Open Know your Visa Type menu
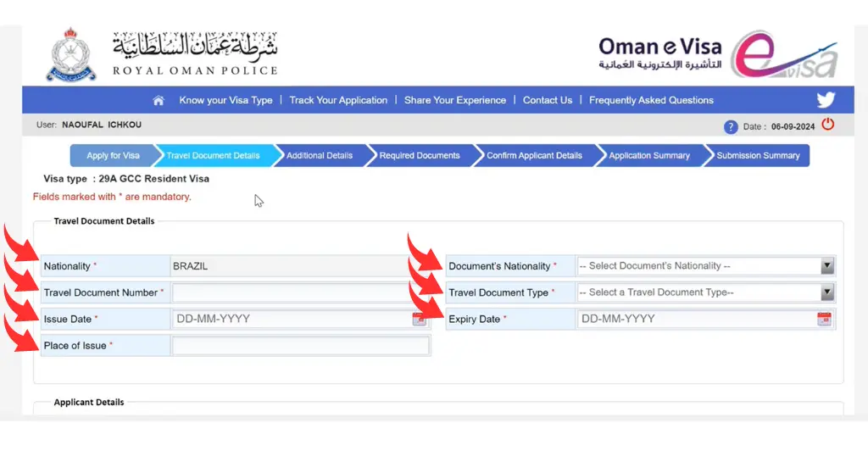The image size is (868, 473). coord(225,100)
